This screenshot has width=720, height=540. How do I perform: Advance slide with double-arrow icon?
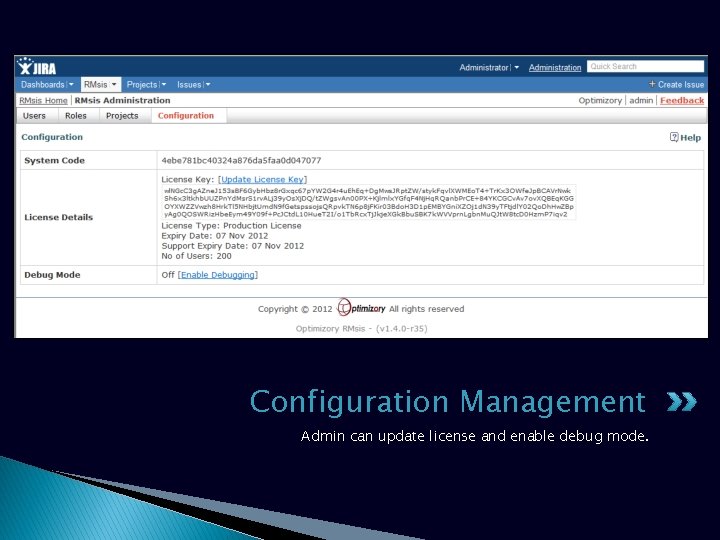[682, 402]
